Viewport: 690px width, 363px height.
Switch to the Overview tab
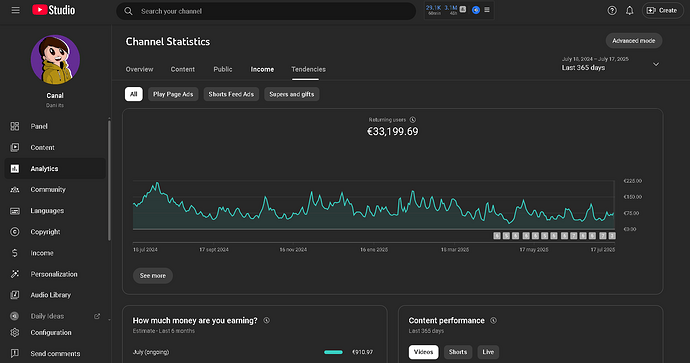[139, 69]
